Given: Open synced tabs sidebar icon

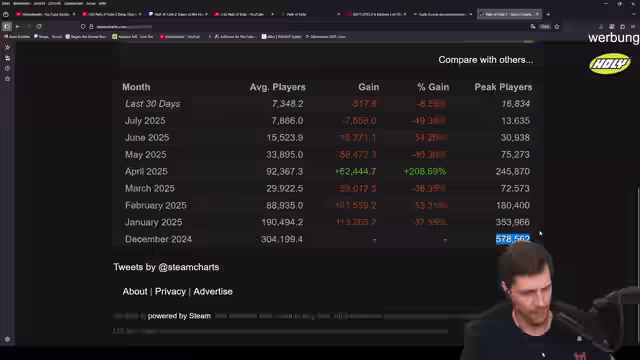Looking at the screenshot, I should [x=7, y=58].
